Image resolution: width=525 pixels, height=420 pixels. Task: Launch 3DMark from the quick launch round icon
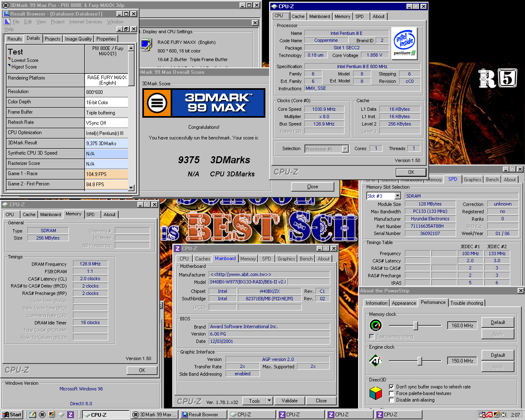42,415
